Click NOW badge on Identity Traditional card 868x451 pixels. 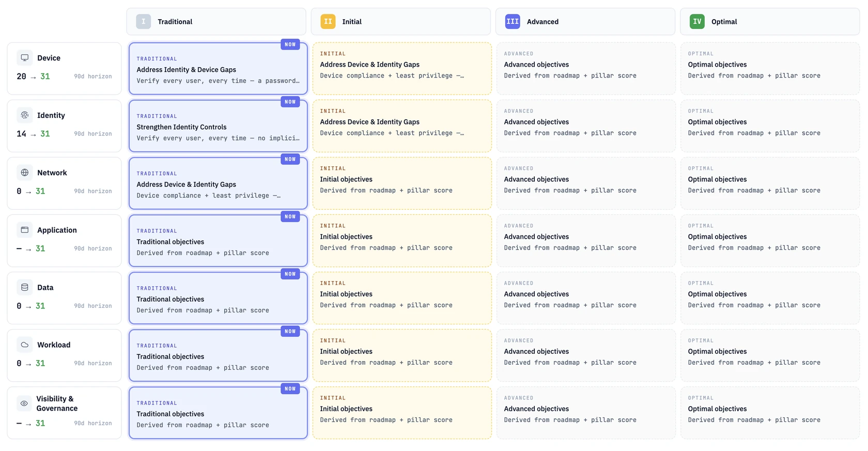[290, 102]
